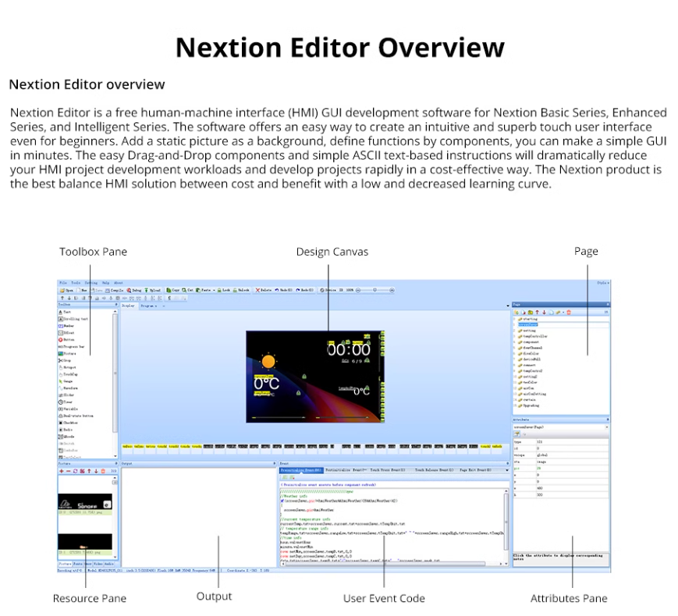678x616 pixels.
Task: Open the Help menu
Action: (105, 283)
